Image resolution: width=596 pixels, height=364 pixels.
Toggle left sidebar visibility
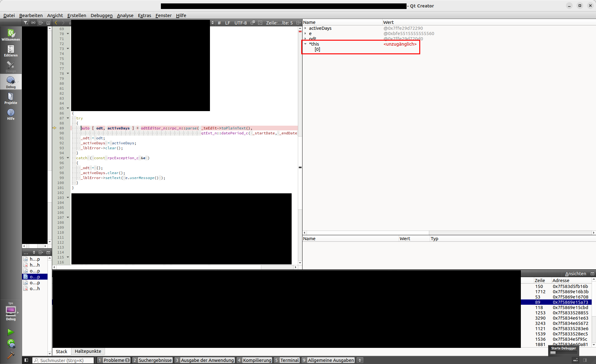26,360
